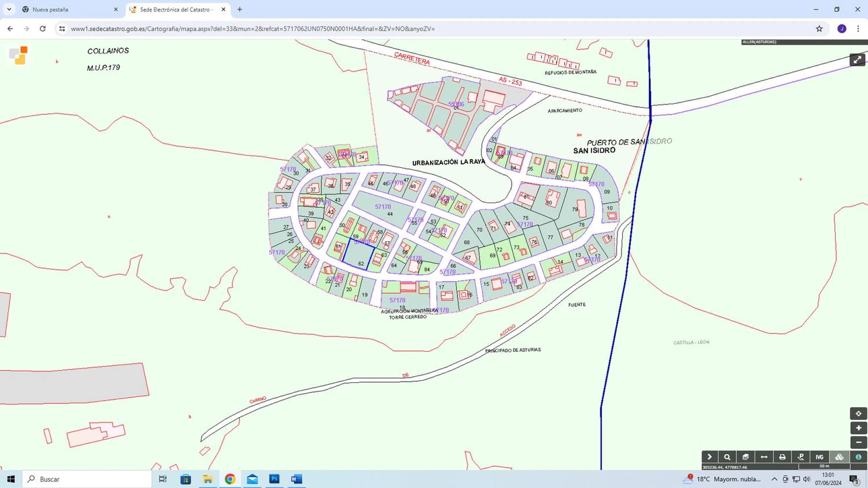Image resolution: width=868 pixels, height=488 pixels.
Task: Toggle fullscreen map with expand arrows
Action: click(x=857, y=60)
